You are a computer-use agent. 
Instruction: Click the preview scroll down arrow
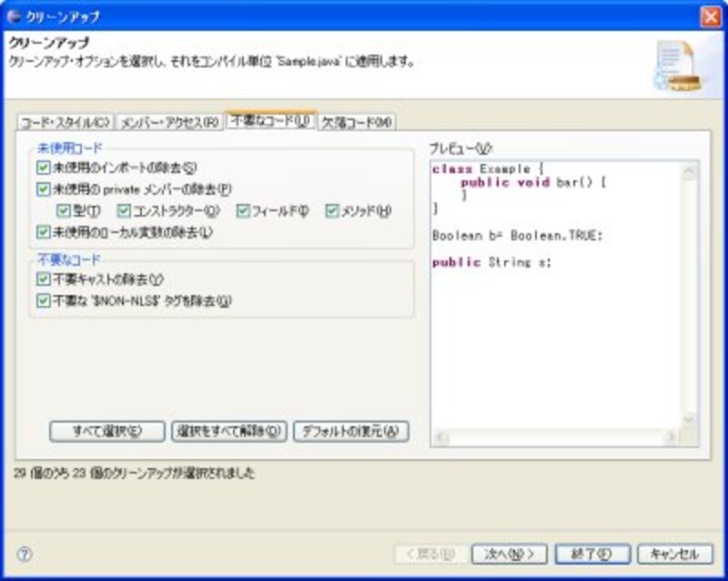click(689, 419)
